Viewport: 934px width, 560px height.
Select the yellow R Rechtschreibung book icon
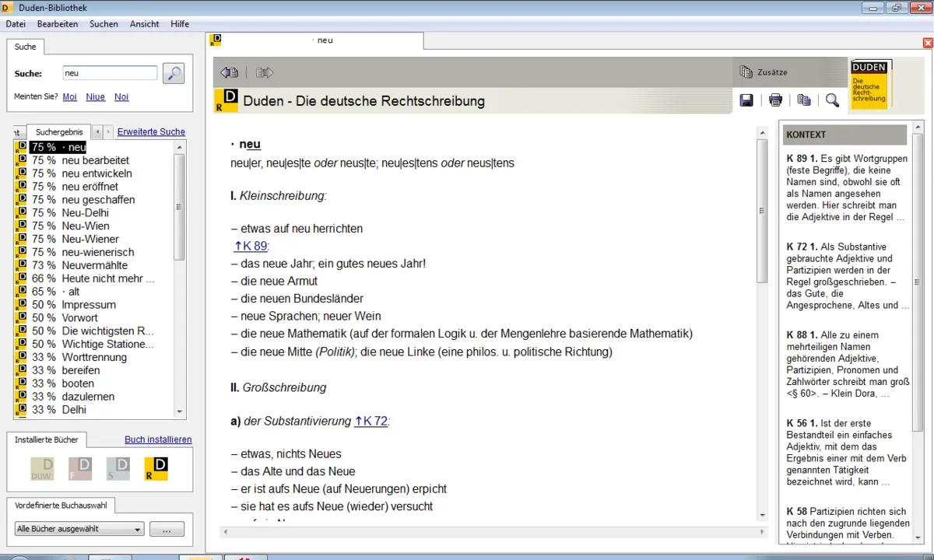(x=156, y=468)
